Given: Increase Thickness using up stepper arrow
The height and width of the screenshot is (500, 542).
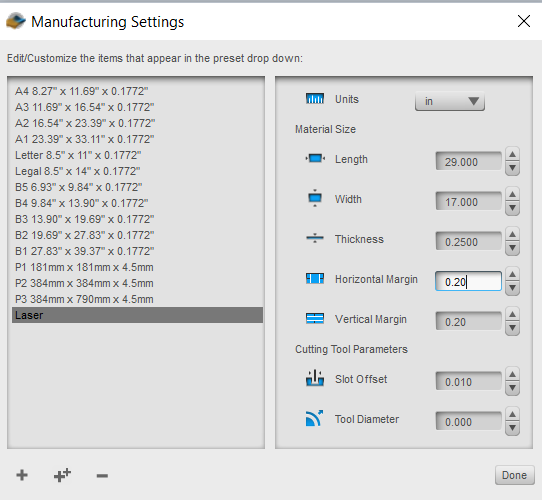Looking at the screenshot, I should [512, 234].
